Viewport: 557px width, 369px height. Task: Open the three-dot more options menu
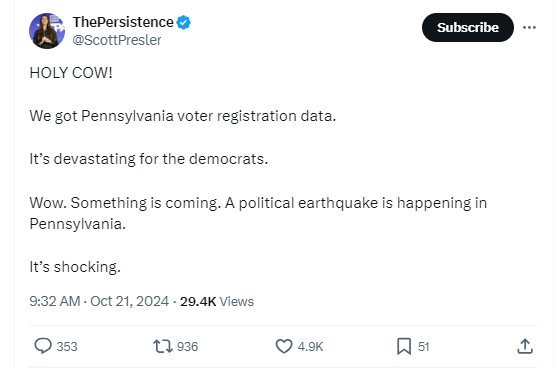tap(529, 27)
